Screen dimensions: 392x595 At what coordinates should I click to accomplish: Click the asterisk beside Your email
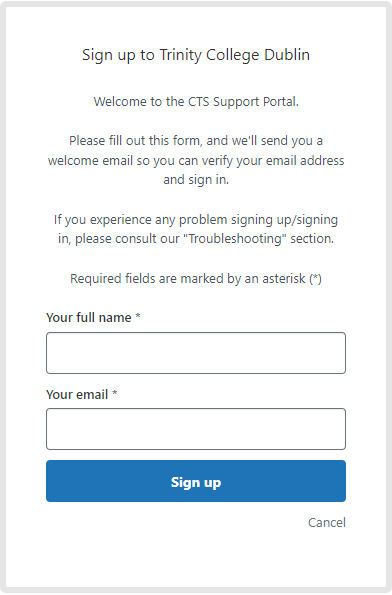point(115,393)
